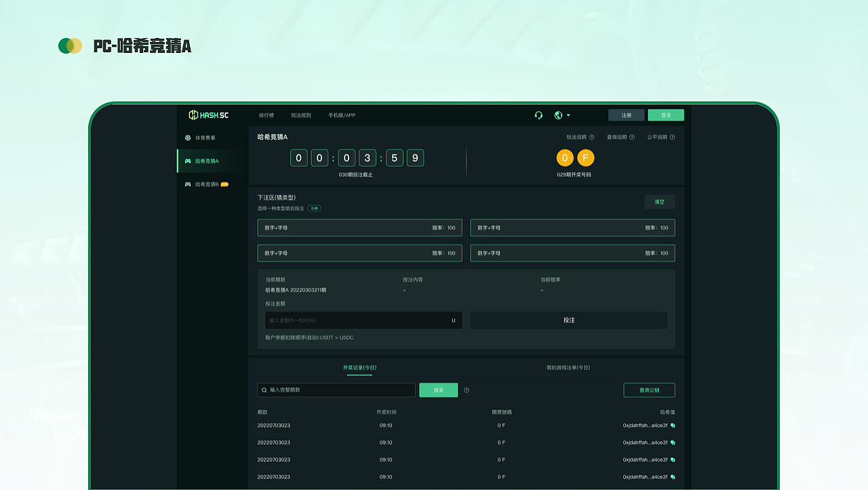Image resolution: width=868 pixels, height=490 pixels.
Task: Click the 账户余额扣除顺序 USDT > USDC text
Action: click(309, 337)
